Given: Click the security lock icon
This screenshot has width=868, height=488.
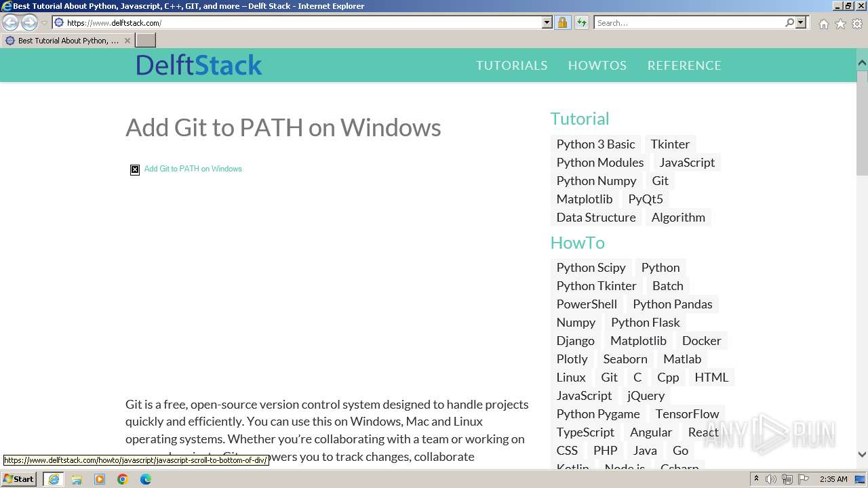Looking at the screenshot, I should pos(562,22).
